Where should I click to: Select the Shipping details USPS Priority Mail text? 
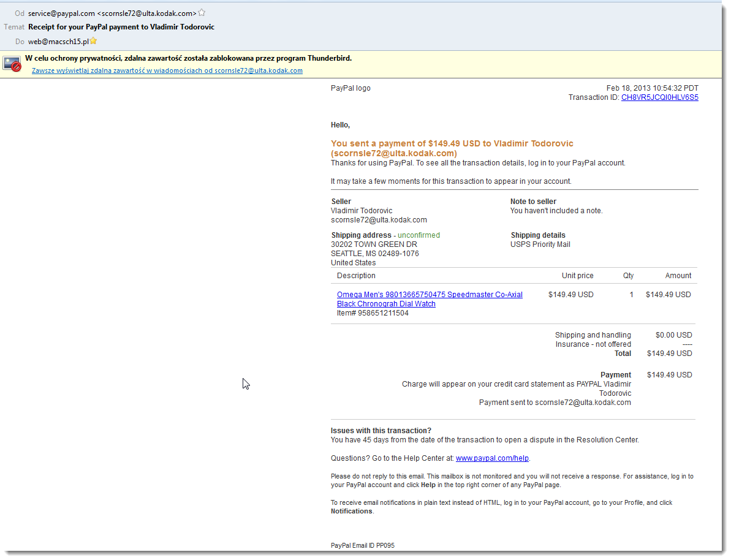540,244
